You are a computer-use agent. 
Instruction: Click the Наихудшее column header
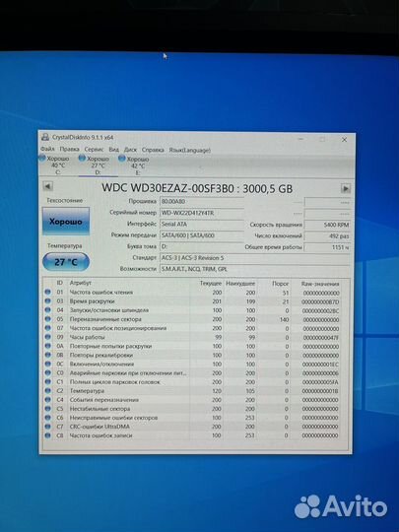point(240,284)
